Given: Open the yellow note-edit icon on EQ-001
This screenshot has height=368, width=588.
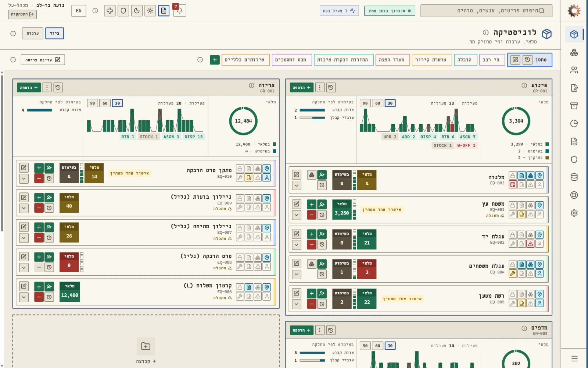Looking at the screenshot, I should coord(522,214).
